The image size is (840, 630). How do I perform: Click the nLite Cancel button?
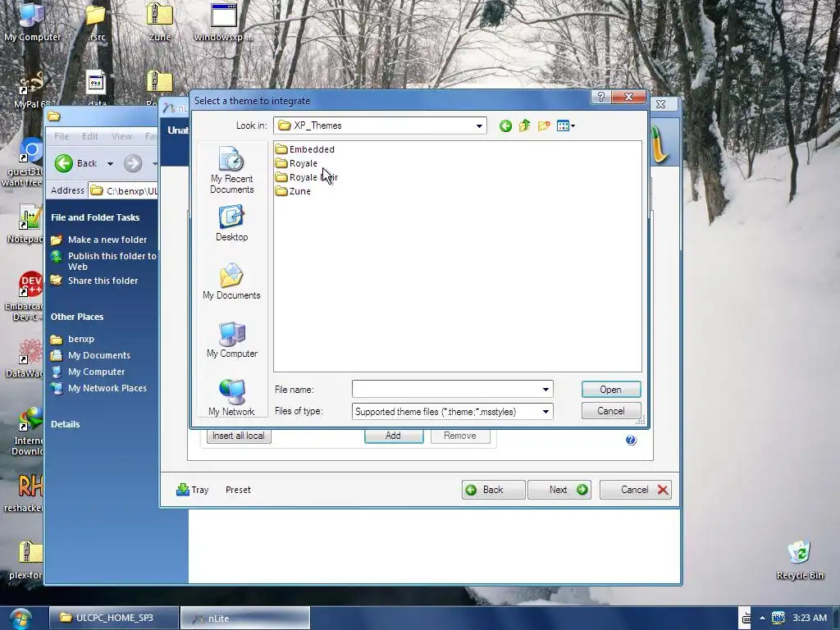coord(636,490)
